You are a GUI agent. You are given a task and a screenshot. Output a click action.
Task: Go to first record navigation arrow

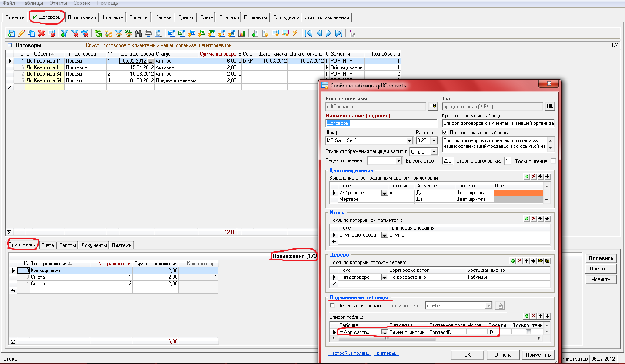tap(309, 33)
